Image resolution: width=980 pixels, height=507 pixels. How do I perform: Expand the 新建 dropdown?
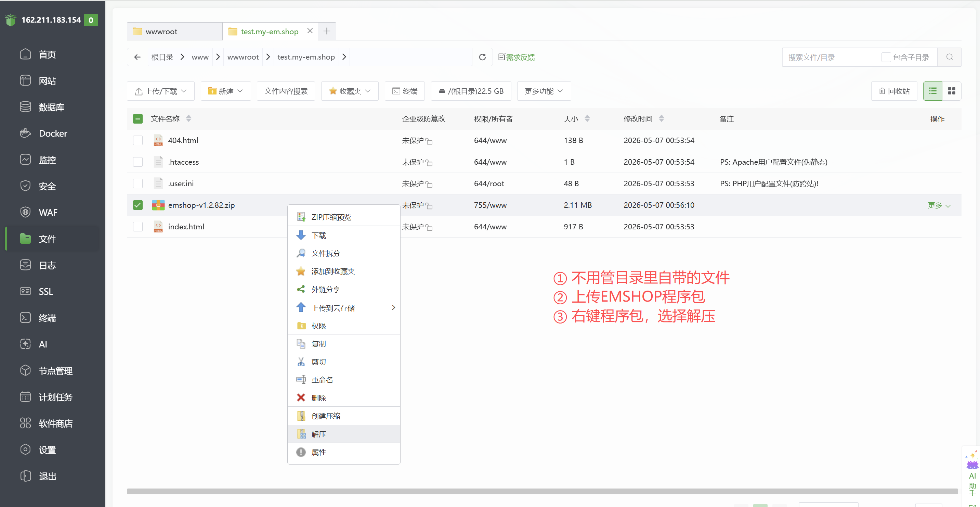click(226, 91)
